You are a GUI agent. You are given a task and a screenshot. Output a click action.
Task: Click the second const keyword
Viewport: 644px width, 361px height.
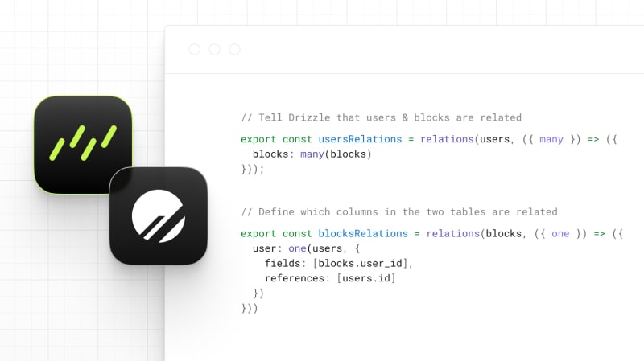[297, 233]
